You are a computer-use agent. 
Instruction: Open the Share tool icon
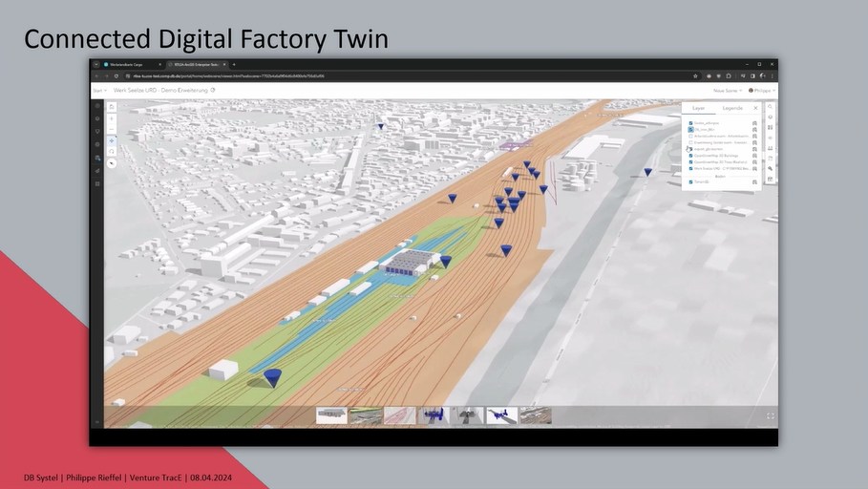tap(770, 168)
